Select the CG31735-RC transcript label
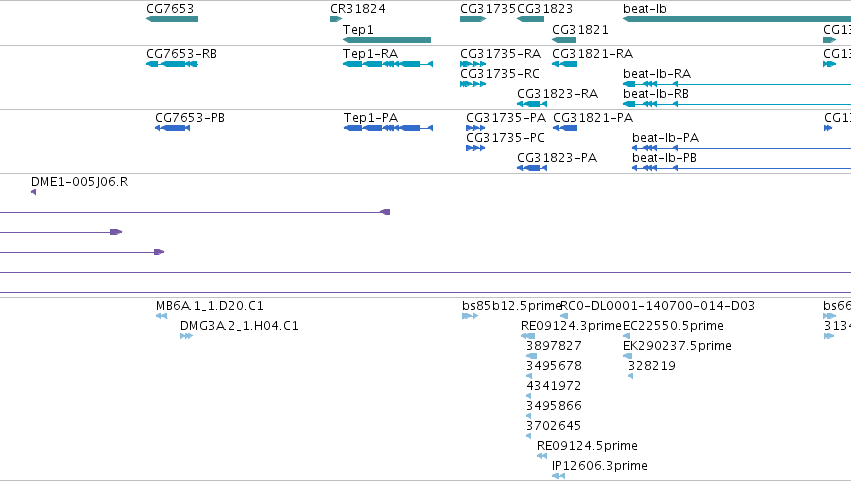Viewport: 851px width, 481px height. tap(500, 74)
